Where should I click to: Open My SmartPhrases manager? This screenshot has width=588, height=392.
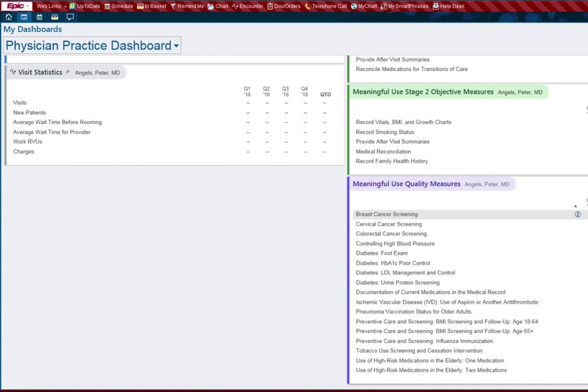tap(404, 6)
